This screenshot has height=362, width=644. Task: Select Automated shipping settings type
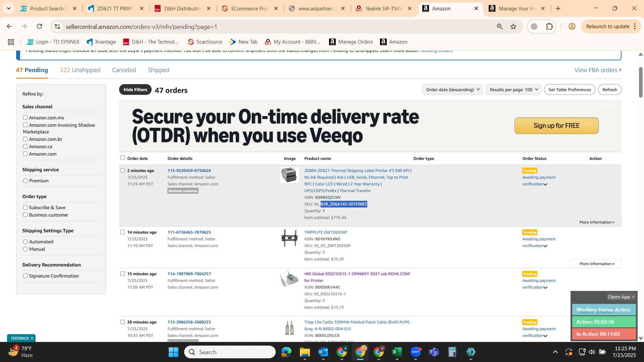[x=25, y=242]
